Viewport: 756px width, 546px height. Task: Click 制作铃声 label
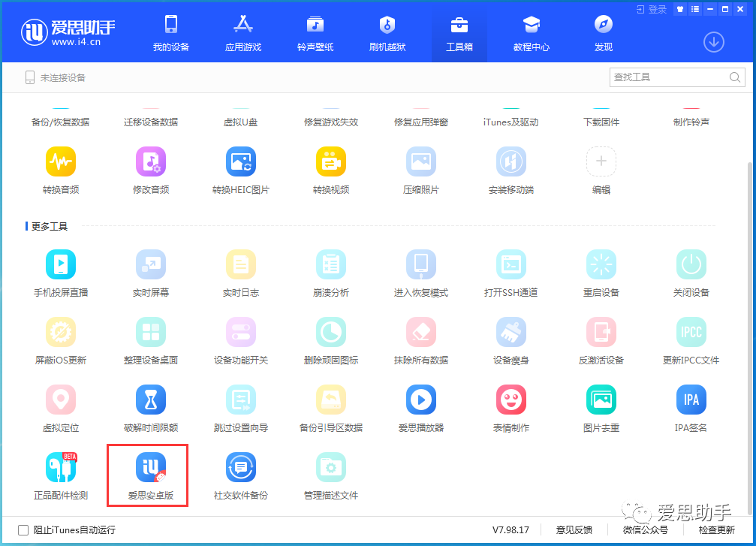tap(691, 122)
